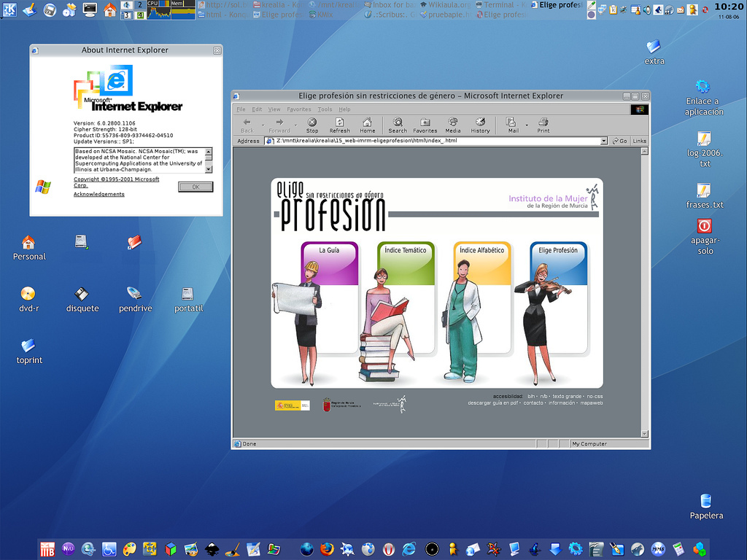This screenshot has height=560, width=747.
Task: Open Enlace a aplicación desktop shortcut
Action: click(x=704, y=98)
